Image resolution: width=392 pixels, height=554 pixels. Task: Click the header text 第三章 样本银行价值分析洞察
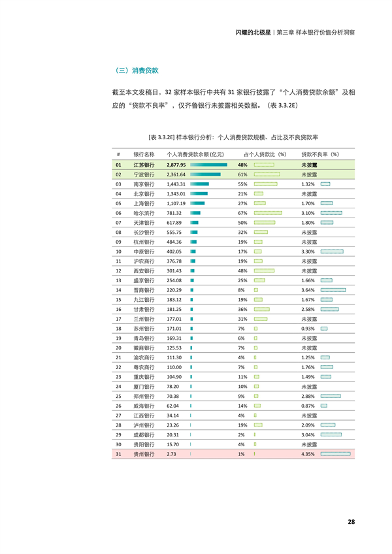pyautogui.click(x=316, y=33)
